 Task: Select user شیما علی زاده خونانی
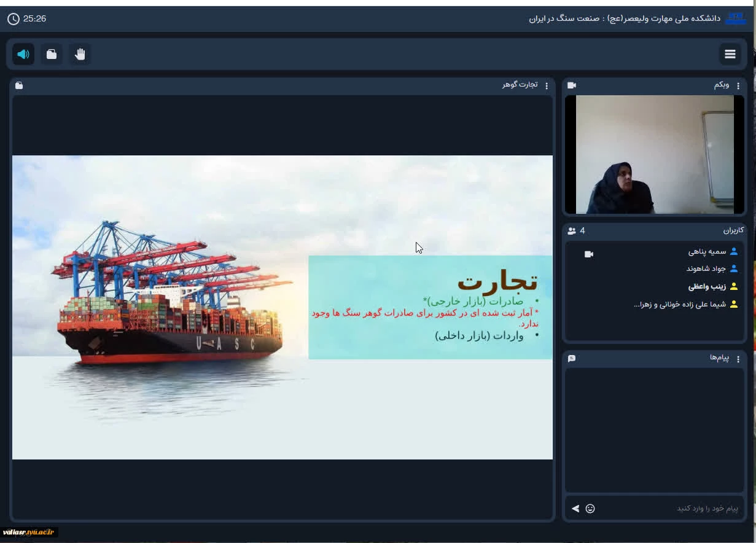click(685, 304)
